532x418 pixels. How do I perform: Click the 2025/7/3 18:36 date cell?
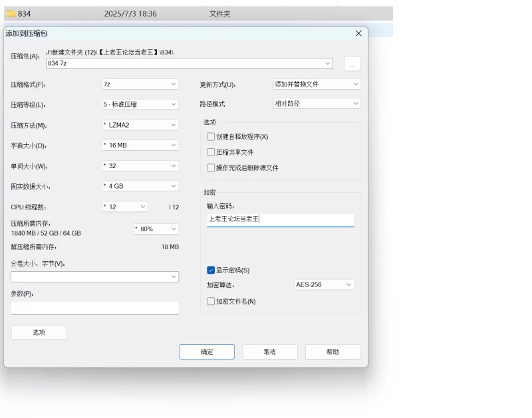[130, 14]
